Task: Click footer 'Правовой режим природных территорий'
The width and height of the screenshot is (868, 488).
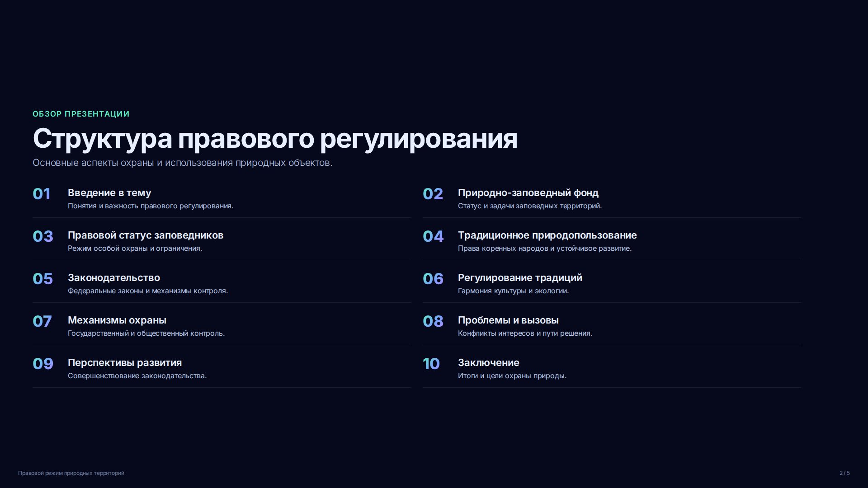Action: [x=71, y=473]
